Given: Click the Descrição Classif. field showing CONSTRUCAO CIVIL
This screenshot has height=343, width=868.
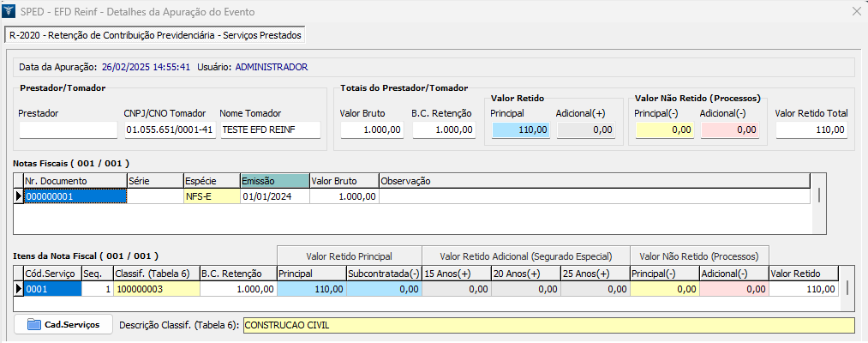Looking at the screenshot, I should [548, 325].
